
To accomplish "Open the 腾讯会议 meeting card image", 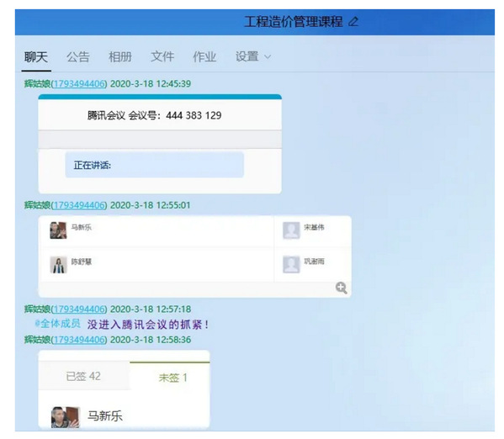I will pos(160,144).
